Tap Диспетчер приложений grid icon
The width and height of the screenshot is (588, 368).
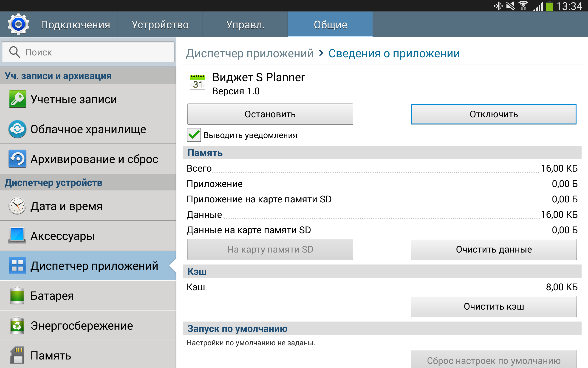[17, 265]
